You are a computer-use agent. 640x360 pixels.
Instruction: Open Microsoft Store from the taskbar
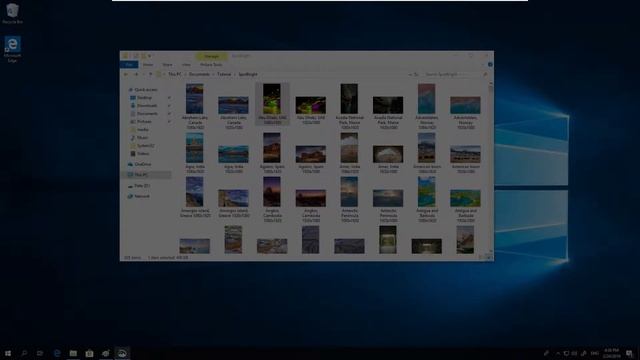click(89, 353)
